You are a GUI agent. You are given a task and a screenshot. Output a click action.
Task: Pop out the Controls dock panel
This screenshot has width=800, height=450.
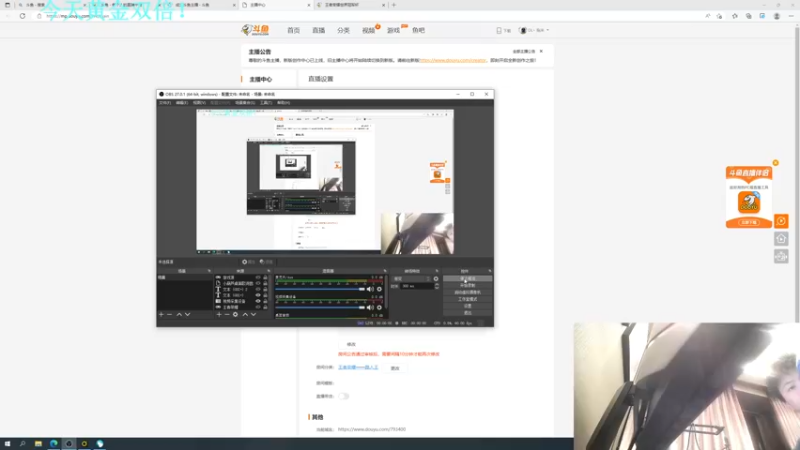click(490, 271)
